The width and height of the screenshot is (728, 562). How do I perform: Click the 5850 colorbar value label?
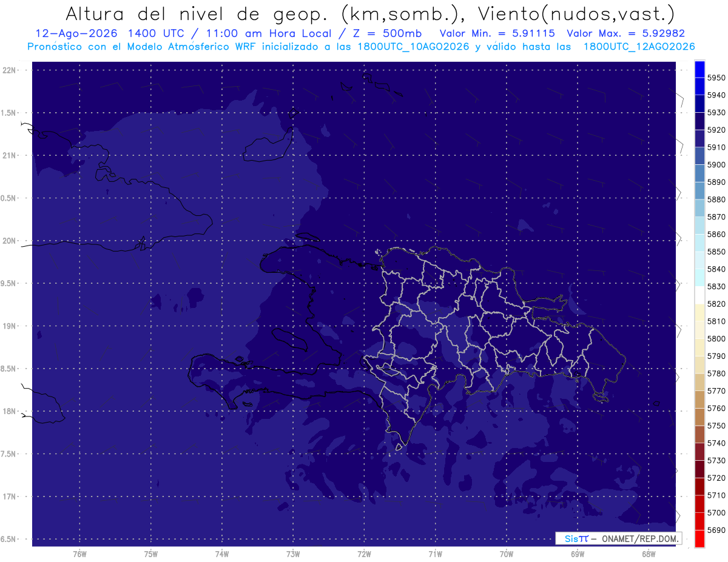[716, 252]
